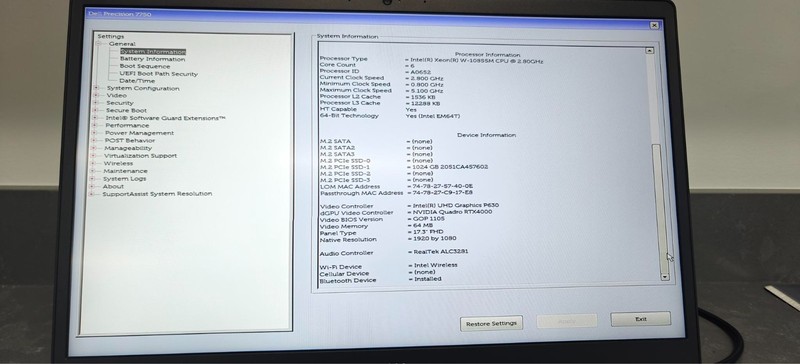This screenshot has width=800, height=364.
Task: Click the M.2 PCIe SSD-1 entry
Action: pos(404,167)
